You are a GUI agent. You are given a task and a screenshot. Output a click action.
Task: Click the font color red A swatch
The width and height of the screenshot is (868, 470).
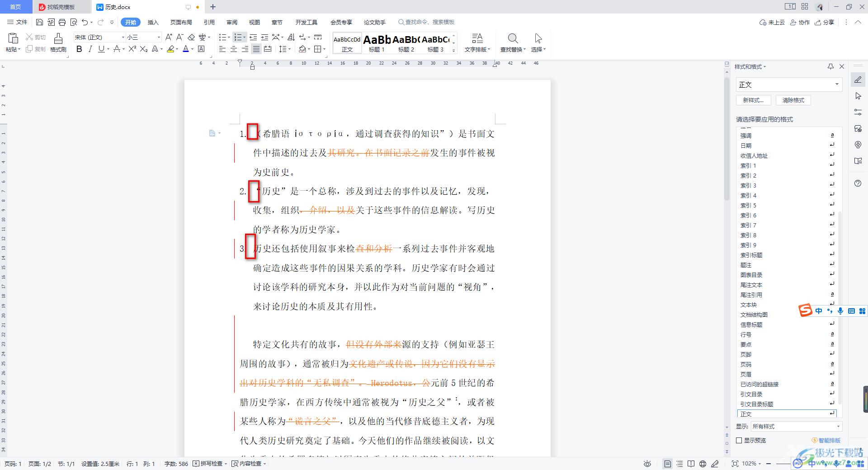tap(185, 49)
